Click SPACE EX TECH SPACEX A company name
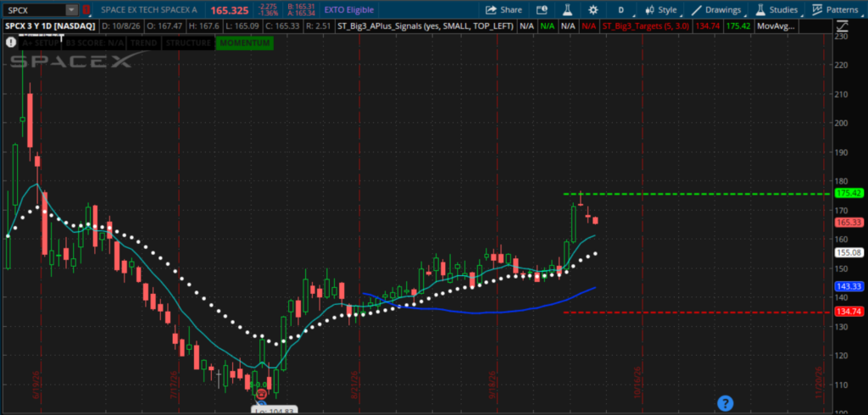 click(x=149, y=10)
